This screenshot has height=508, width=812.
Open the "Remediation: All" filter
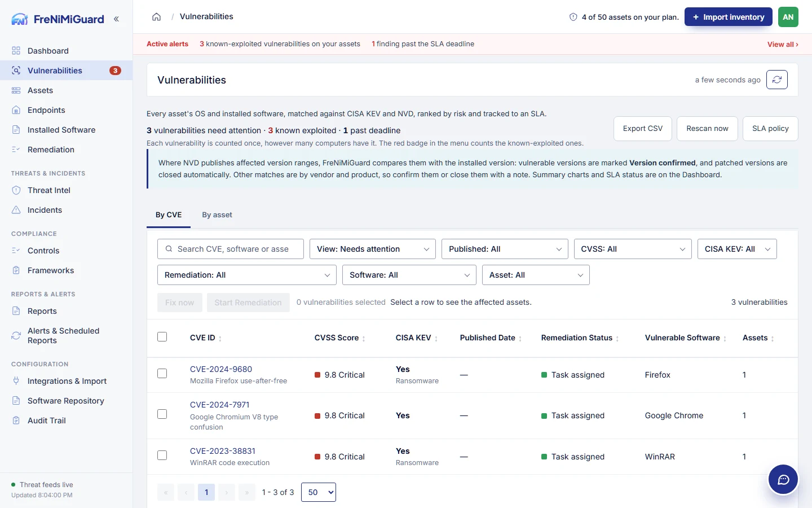pyautogui.click(x=247, y=275)
